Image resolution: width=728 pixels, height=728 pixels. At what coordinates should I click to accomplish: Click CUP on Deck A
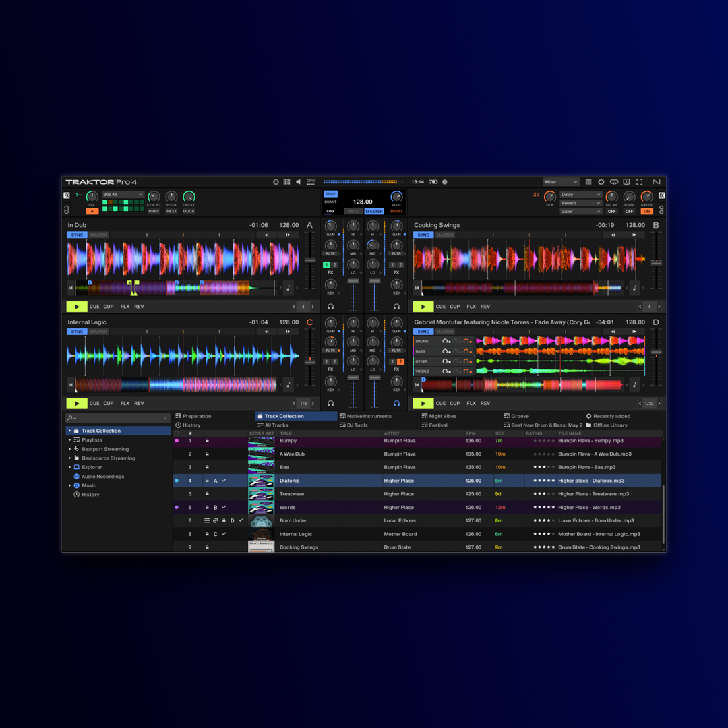(x=108, y=307)
